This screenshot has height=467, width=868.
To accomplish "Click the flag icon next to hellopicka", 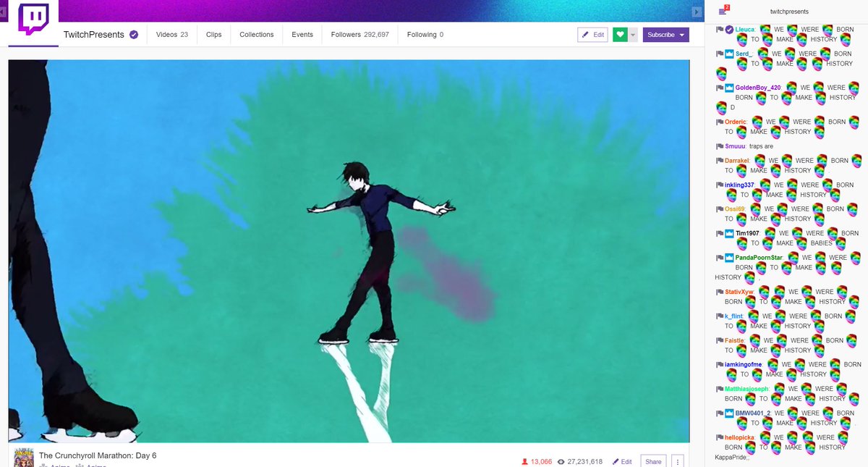I will [x=719, y=437].
